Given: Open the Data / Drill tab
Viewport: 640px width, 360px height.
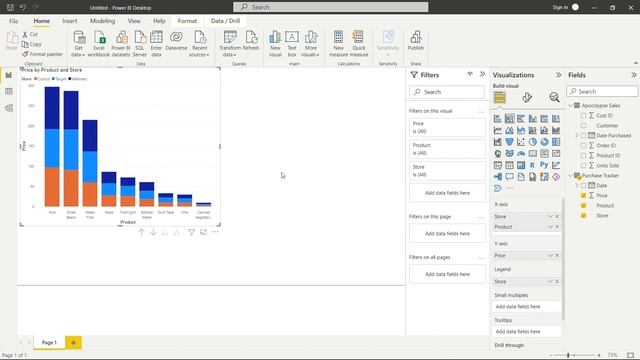Looking at the screenshot, I should pos(225,21).
